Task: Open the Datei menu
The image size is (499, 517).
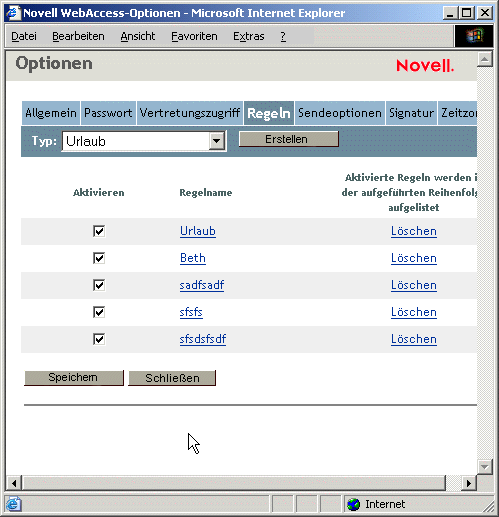Action: coord(24,36)
